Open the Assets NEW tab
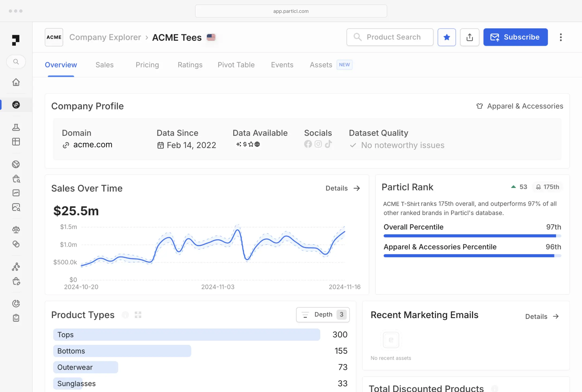 [321, 65]
